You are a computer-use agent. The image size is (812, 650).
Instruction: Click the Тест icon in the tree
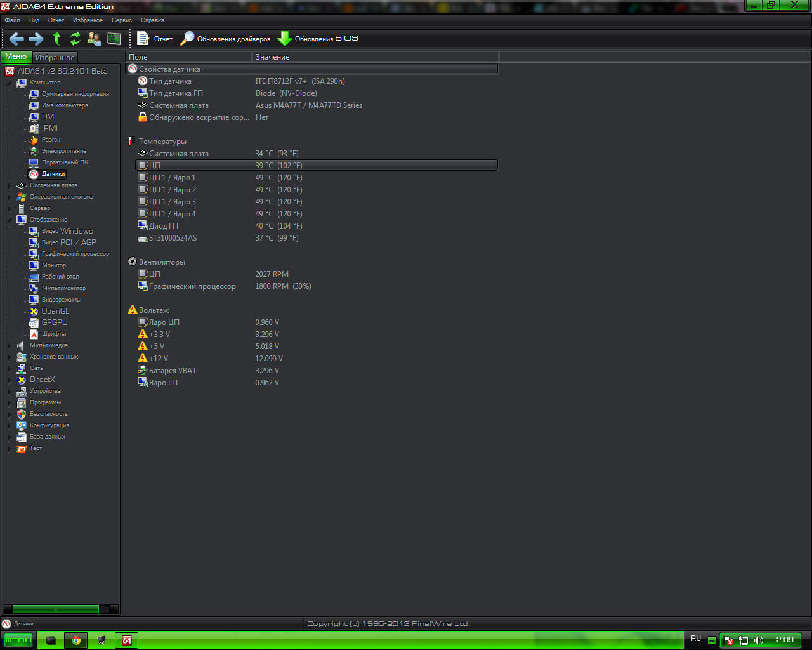[x=22, y=448]
